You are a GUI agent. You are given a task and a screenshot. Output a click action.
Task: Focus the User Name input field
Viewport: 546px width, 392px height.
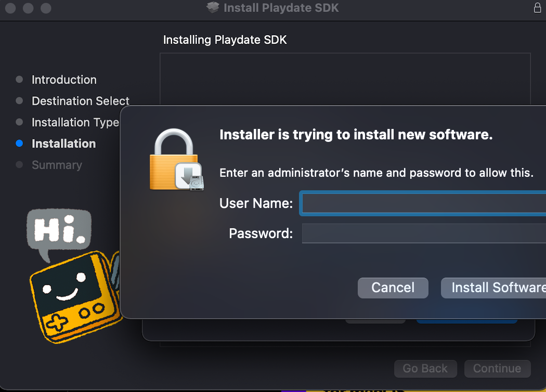click(423, 203)
